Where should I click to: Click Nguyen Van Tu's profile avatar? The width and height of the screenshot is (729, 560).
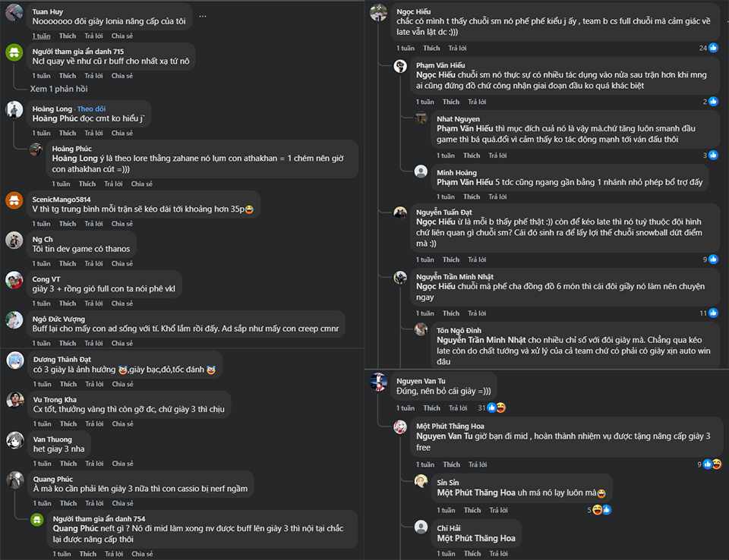[x=379, y=382]
